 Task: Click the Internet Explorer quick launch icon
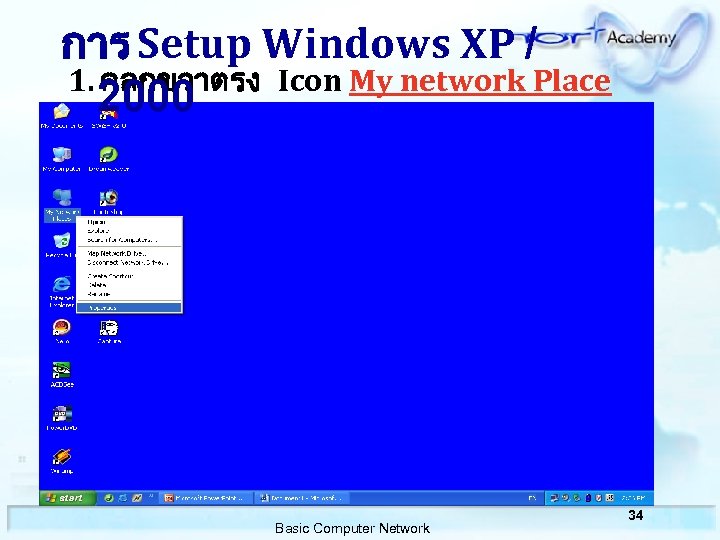(x=123, y=498)
